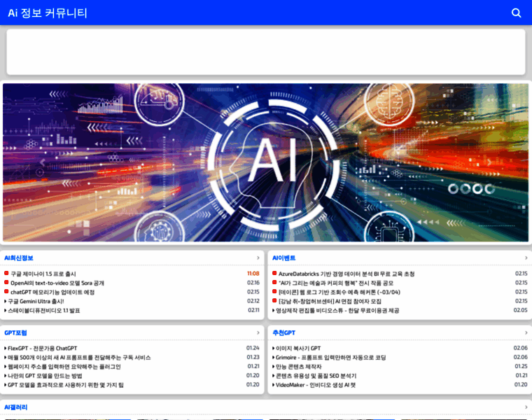Open post FlexGPT - 전문가용 ChatGPT
The height and width of the screenshot is (420, 532).
(43, 349)
